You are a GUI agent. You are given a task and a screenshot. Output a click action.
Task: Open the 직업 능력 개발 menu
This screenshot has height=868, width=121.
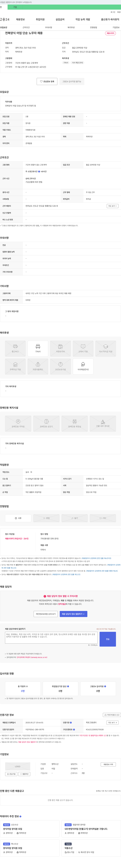pos(83,20)
